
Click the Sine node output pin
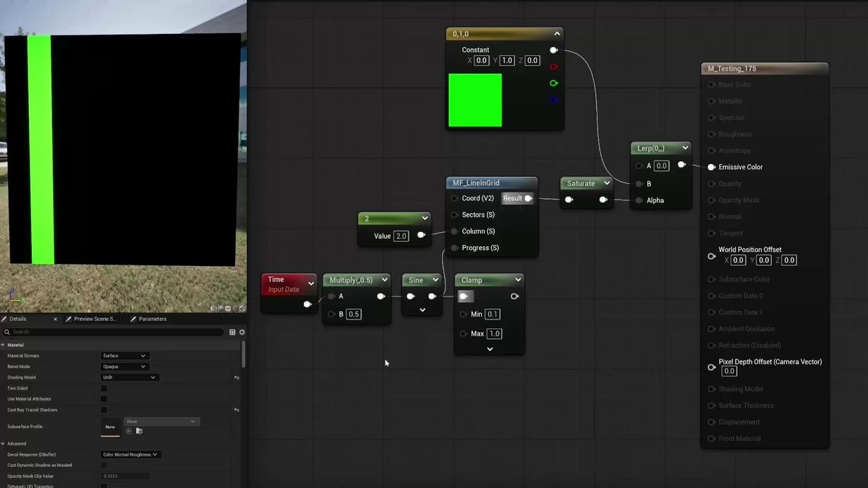432,296
